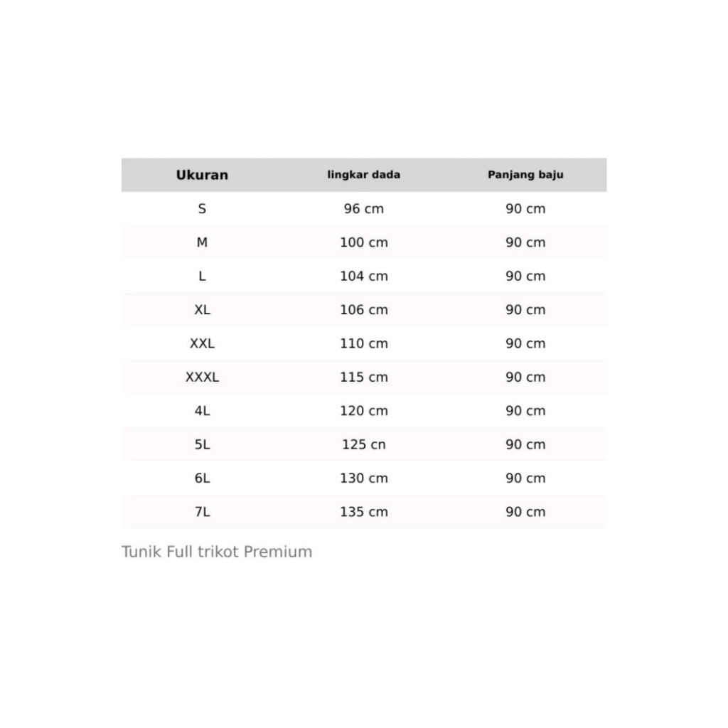Image resolution: width=728 pixels, height=728 pixels.
Task: Click the Ukuran column header
Action: point(202,175)
